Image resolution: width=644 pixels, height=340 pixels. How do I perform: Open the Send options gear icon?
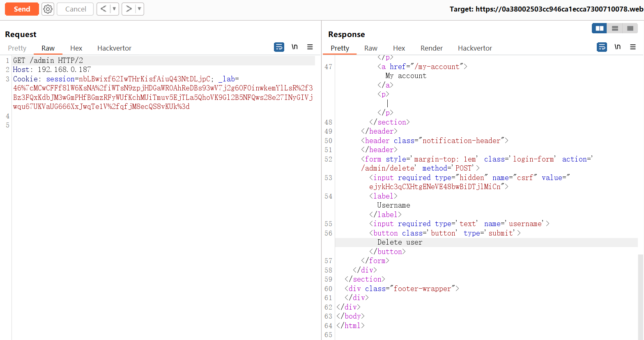(48, 9)
